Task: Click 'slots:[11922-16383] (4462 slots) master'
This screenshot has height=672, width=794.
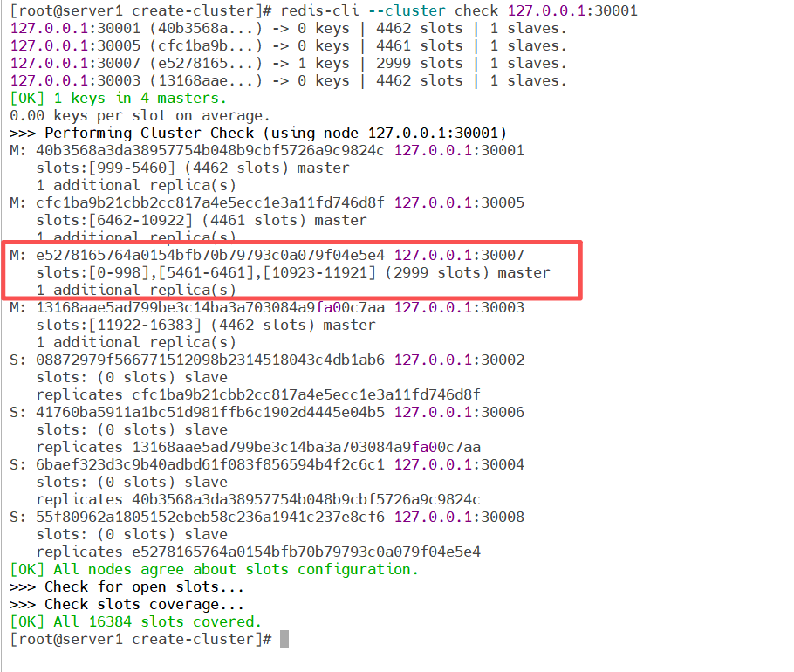Action: tap(206, 326)
